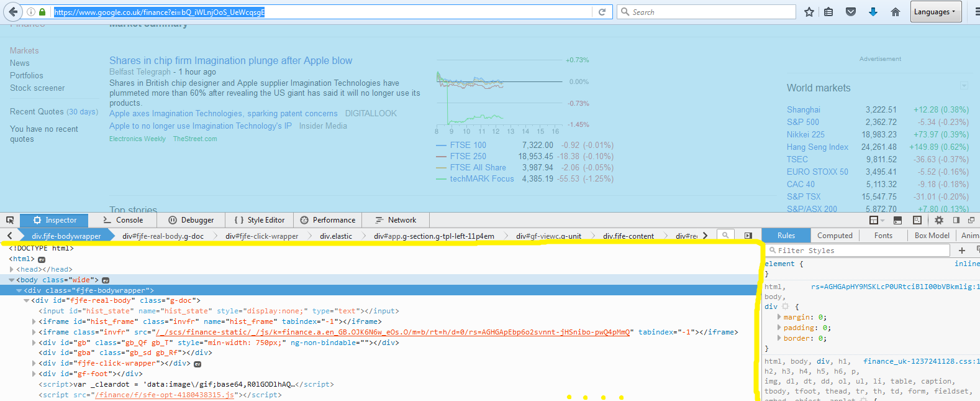Collapse the inspector sidebar pane
The height and width of the screenshot is (401, 980).
point(748,236)
